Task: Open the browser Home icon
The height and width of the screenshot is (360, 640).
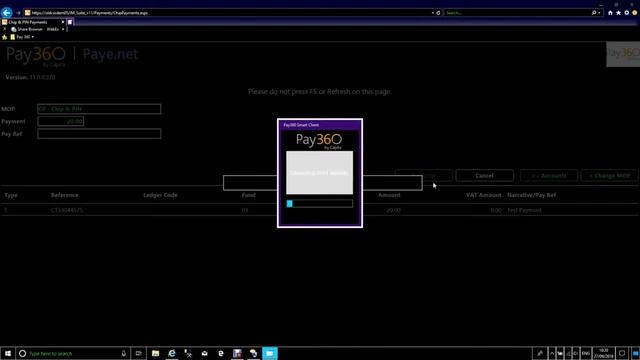Action: point(610,13)
